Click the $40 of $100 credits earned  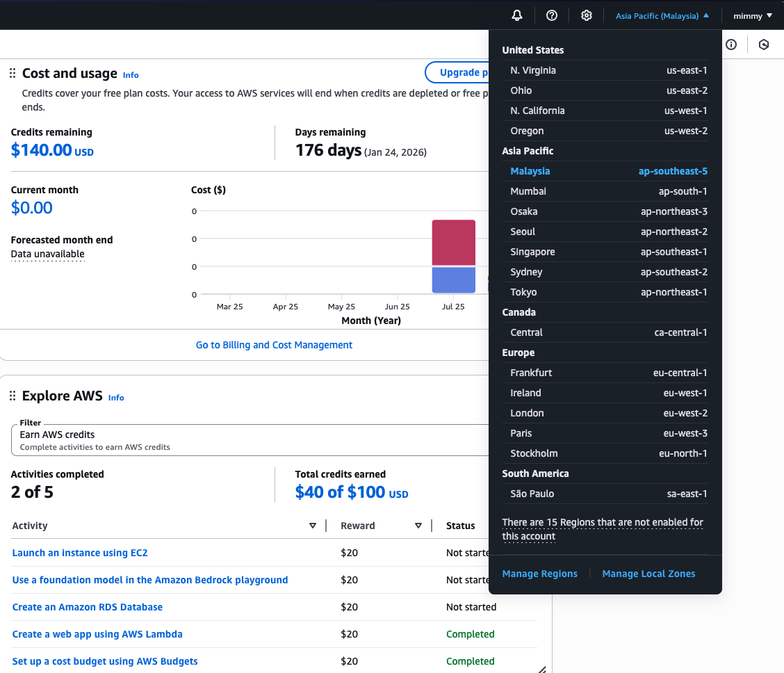tap(352, 492)
